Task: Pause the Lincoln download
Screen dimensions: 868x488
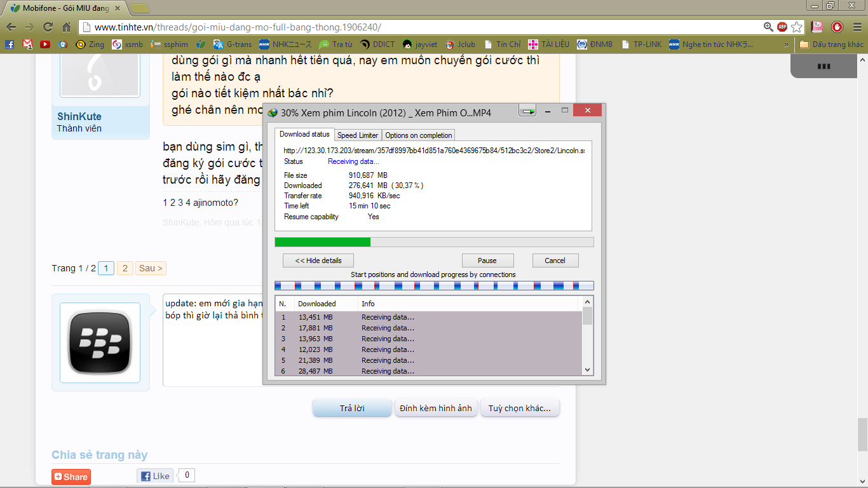Action: [487, 261]
